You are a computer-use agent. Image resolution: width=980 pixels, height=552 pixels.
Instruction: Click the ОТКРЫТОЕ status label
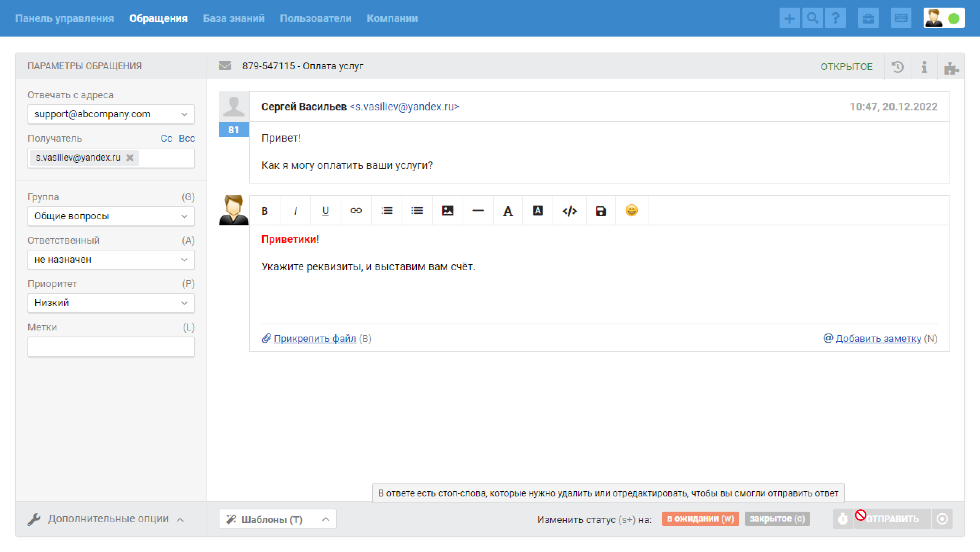point(846,67)
